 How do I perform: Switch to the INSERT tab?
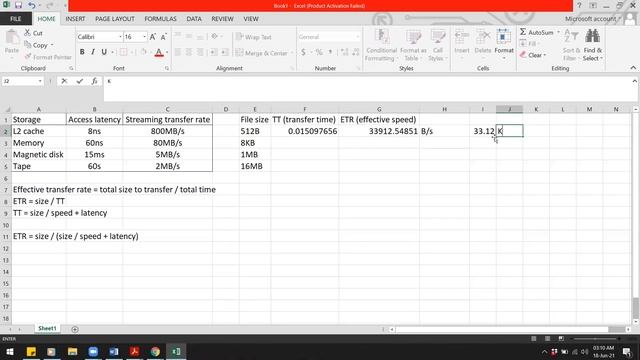point(76,19)
